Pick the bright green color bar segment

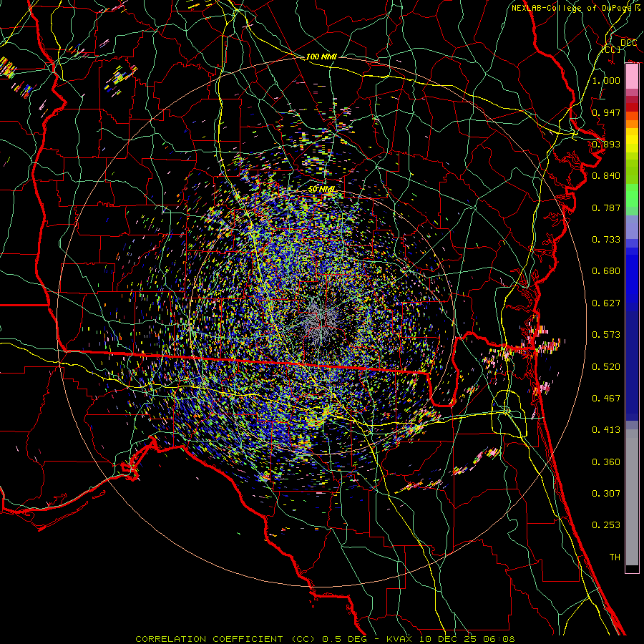click(632, 195)
